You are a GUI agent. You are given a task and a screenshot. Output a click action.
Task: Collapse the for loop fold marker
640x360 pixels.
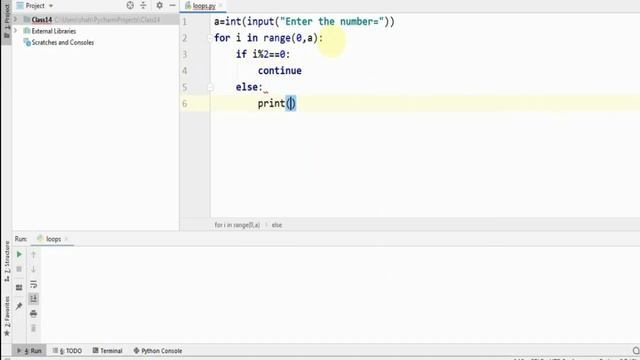(x=210, y=38)
